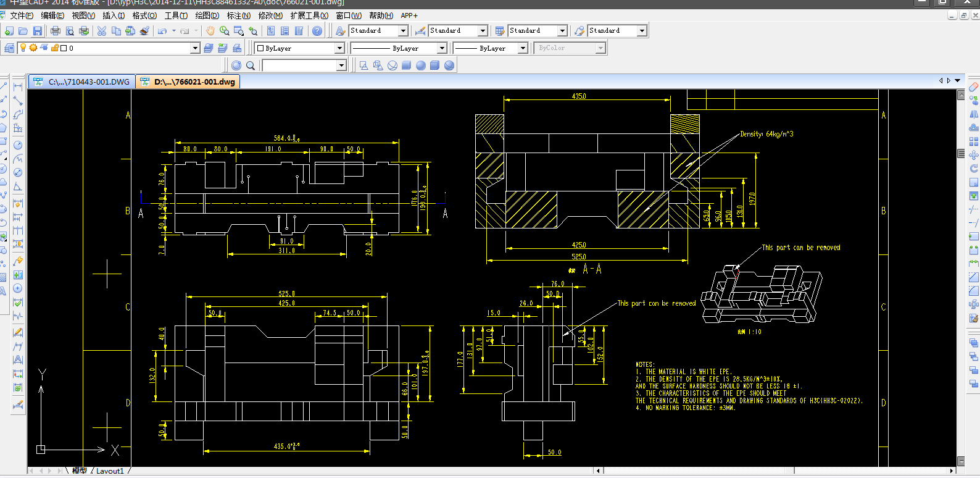This screenshot has width=980, height=478.
Task: Open the ByLayer color dropdown
Action: click(x=339, y=48)
